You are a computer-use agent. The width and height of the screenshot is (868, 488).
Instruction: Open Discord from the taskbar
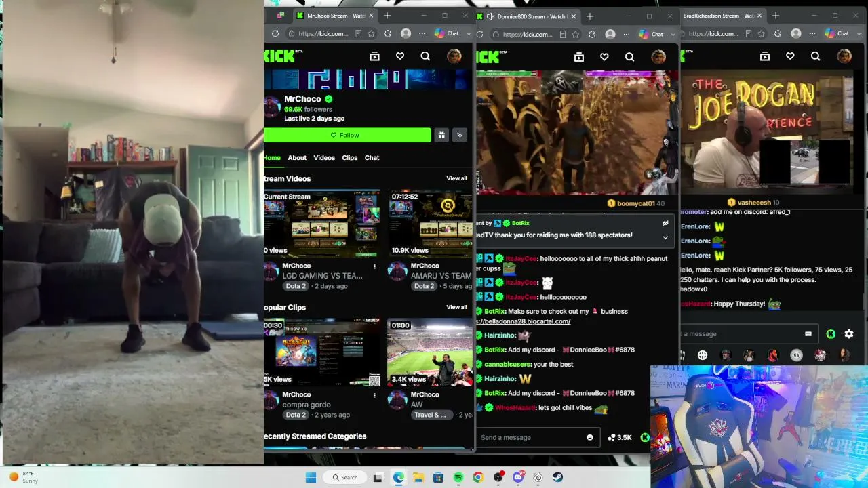[x=518, y=477]
